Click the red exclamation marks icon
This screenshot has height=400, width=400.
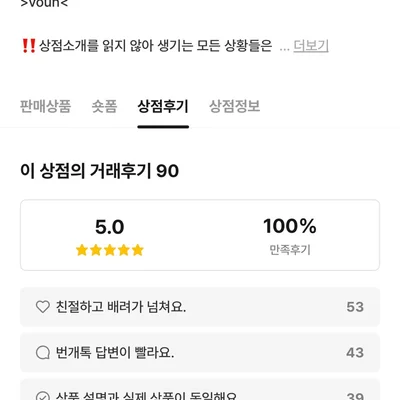click(28, 46)
